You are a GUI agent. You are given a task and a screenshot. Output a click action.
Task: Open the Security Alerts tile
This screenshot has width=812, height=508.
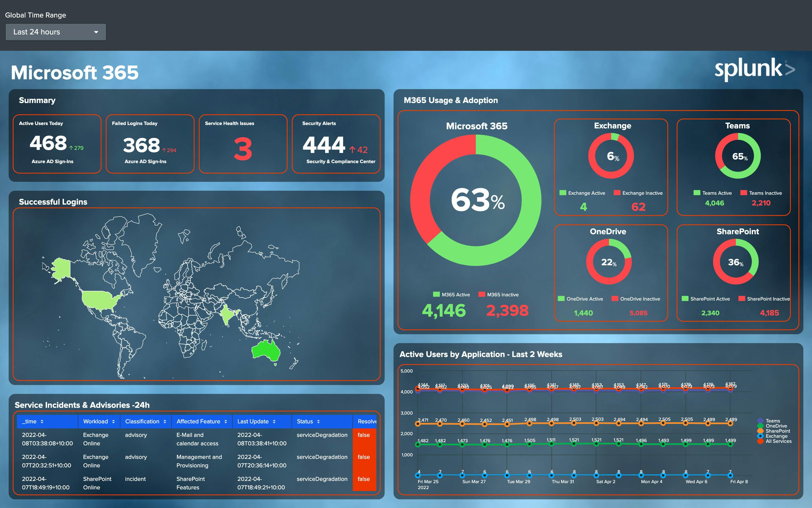[x=336, y=144]
